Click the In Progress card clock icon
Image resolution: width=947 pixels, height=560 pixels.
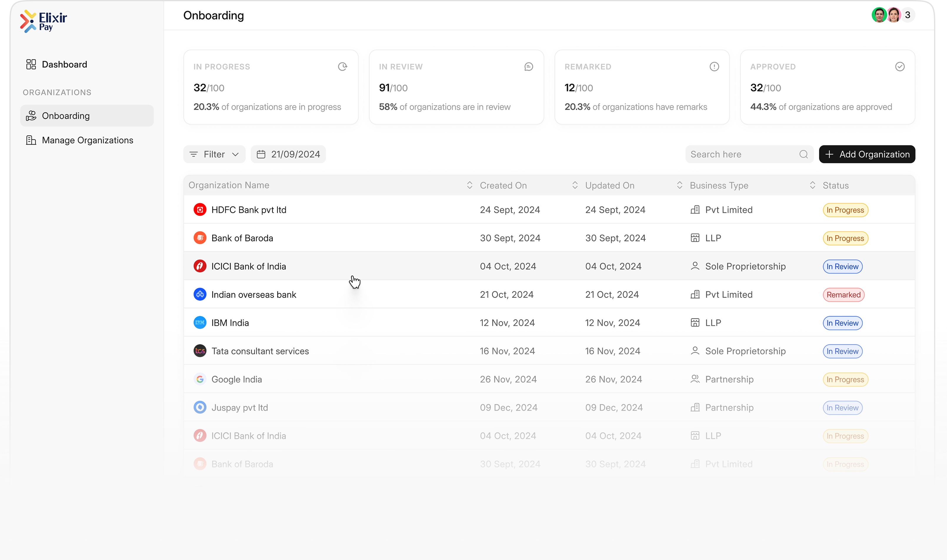click(x=343, y=66)
